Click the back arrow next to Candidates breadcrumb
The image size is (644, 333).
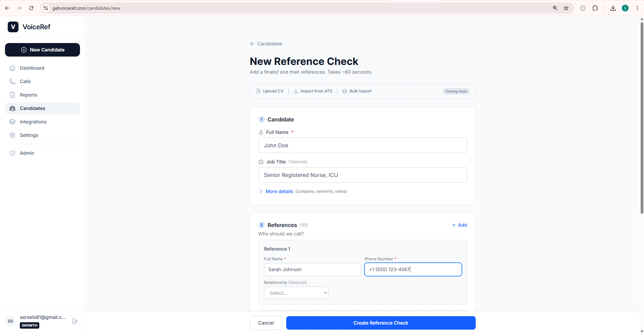point(252,44)
